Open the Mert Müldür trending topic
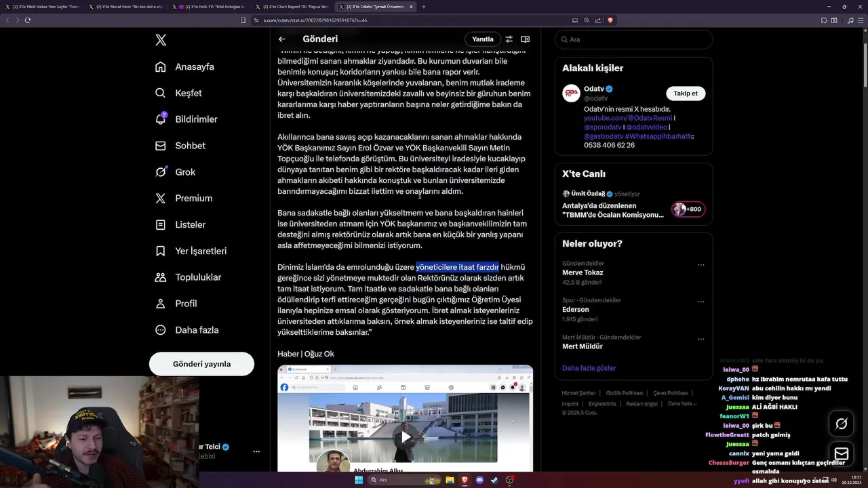This screenshot has height=488, width=868. [x=583, y=346]
